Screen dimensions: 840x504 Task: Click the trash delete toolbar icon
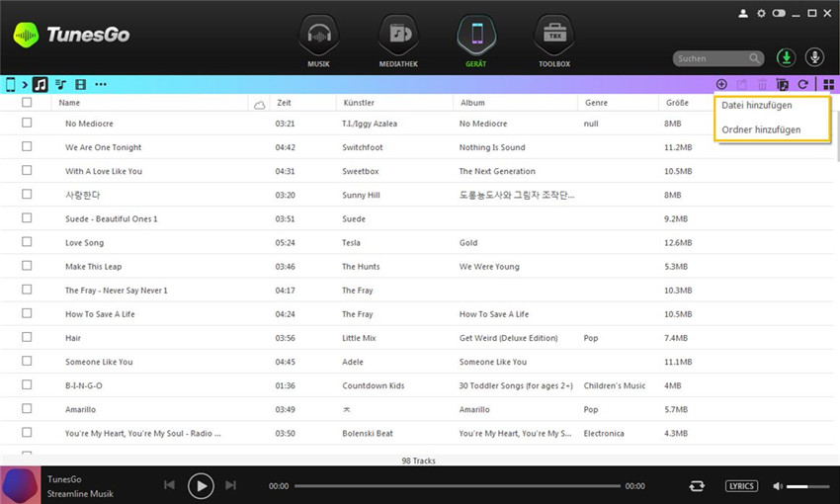[762, 84]
